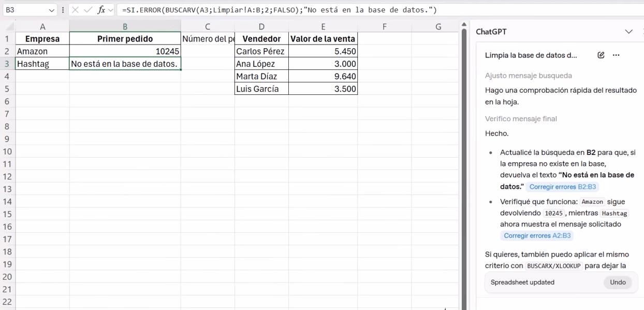Click the ChatGPT pane title
644x310 pixels.
point(491,32)
